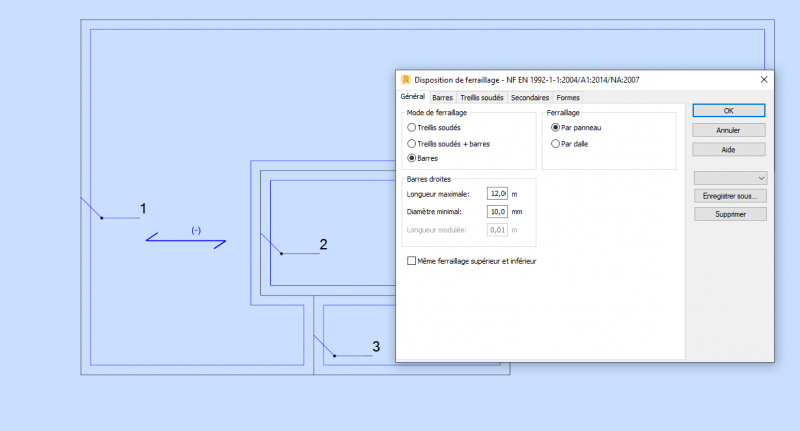Click the Robot app icon in dialog title
This screenshot has width=800, height=431.
(406, 80)
